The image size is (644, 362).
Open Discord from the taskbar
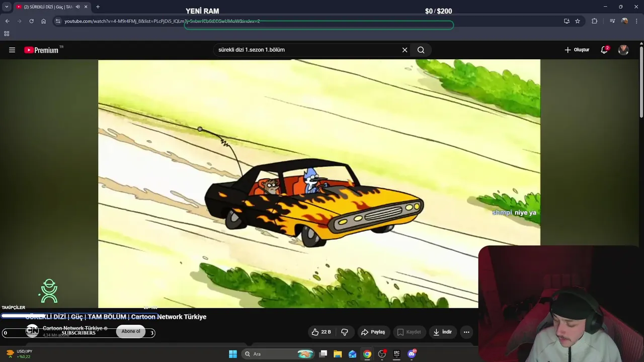pyautogui.click(x=412, y=354)
